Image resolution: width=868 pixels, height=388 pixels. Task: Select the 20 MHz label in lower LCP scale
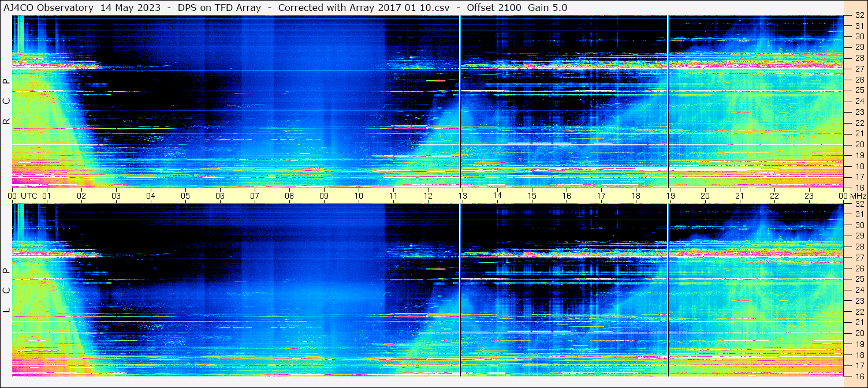coord(859,333)
